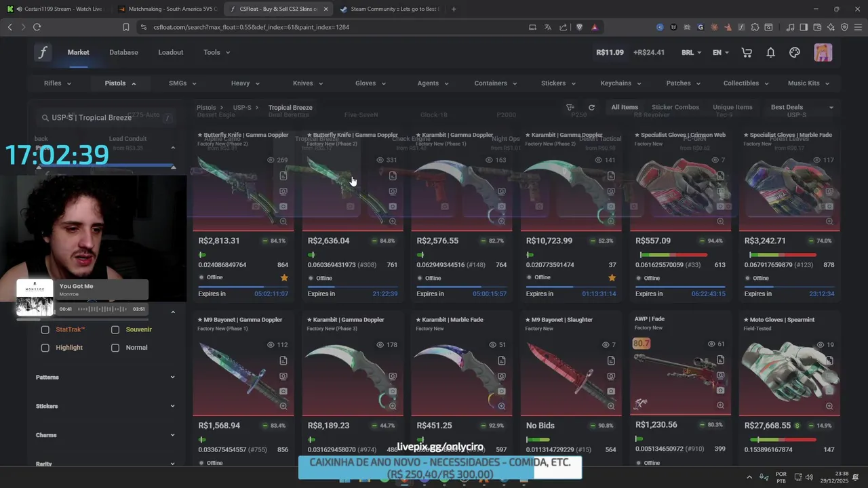This screenshot has width=868, height=488.
Task: Click the translate page icon
Action: [548, 27]
